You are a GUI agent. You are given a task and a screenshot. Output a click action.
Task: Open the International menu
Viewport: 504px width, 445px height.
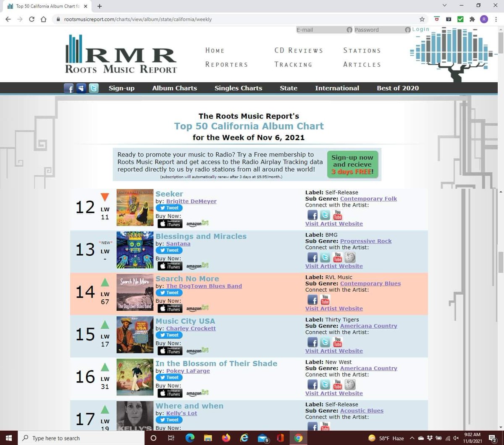(x=337, y=88)
